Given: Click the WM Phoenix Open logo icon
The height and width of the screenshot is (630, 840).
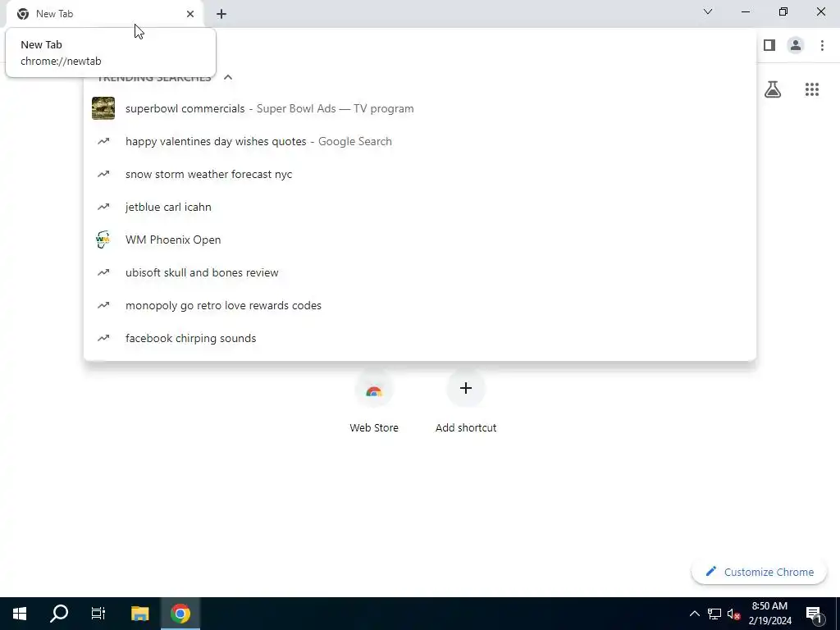Looking at the screenshot, I should pyautogui.click(x=103, y=240).
